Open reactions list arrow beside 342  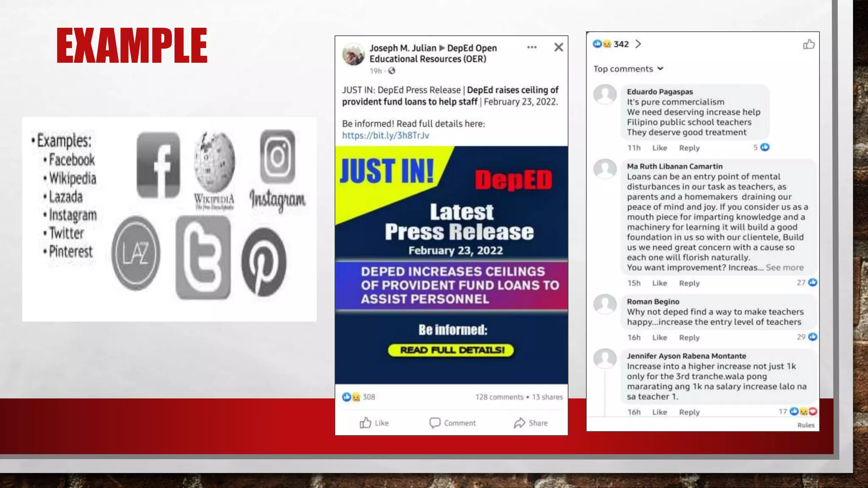pos(638,44)
